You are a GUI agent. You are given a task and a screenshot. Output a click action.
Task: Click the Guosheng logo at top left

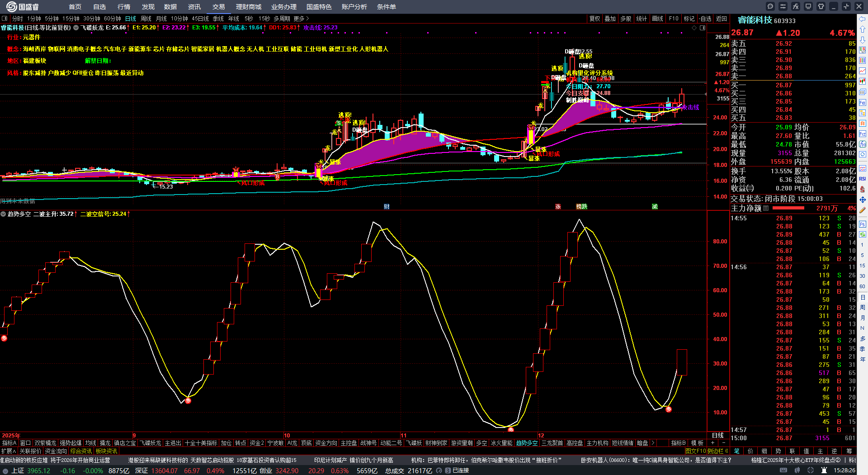(23, 7)
